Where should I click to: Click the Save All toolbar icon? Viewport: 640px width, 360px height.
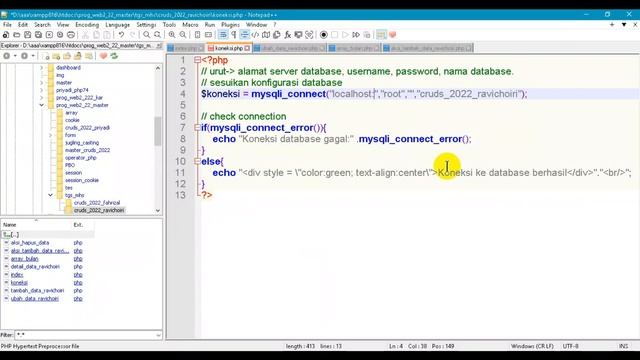click(x=38, y=35)
